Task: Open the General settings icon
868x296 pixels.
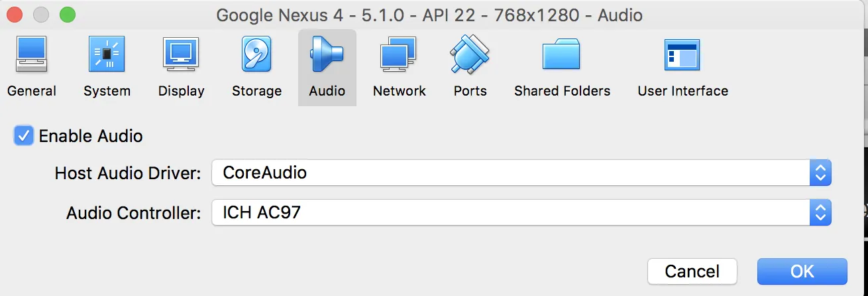Action: point(31,54)
